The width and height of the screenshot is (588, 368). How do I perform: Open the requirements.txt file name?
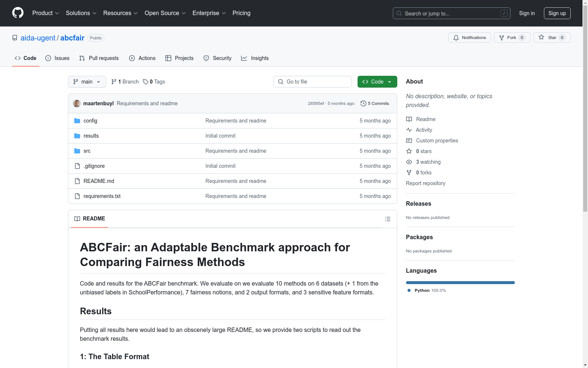(102, 196)
